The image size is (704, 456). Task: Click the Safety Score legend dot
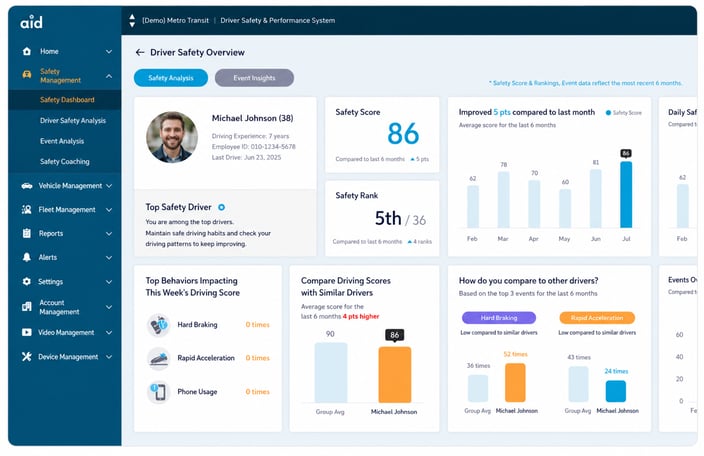pos(608,113)
